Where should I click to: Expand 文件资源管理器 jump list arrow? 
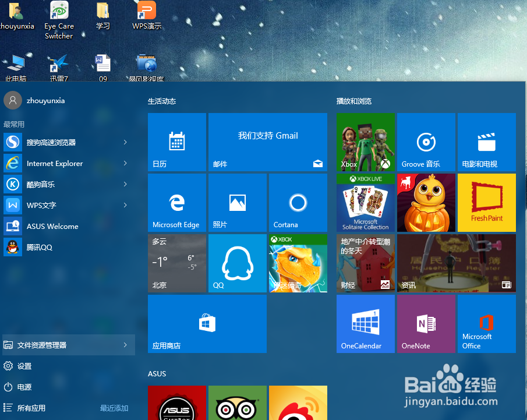tap(125, 345)
